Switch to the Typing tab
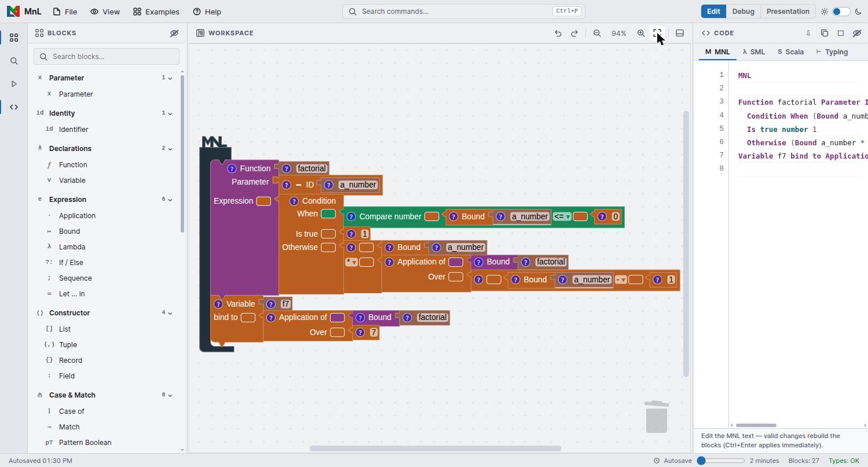The width and height of the screenshot is (868, 467). [x=832, y=52]
